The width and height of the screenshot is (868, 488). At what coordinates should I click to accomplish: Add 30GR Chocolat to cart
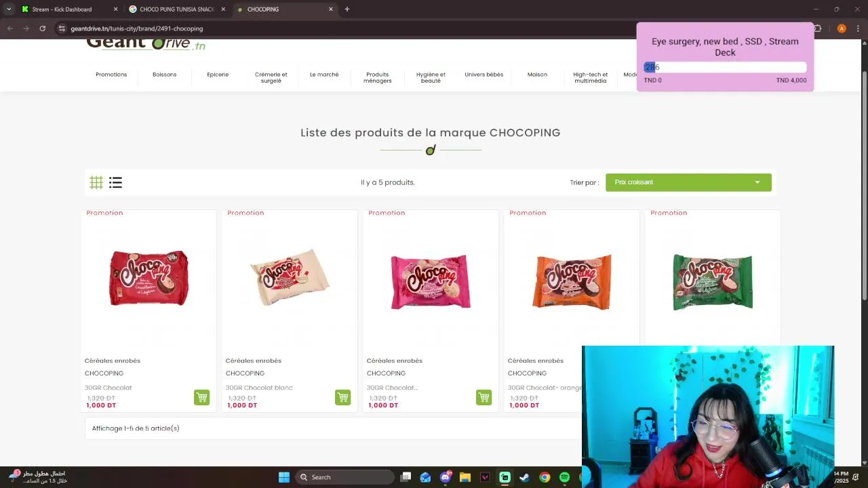[x=201, y=397]
